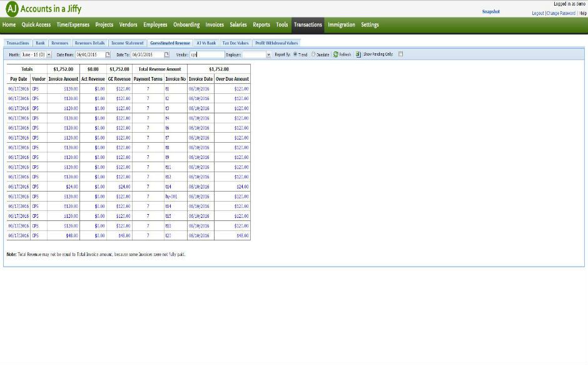Click the Invoice Amount column header
Viewport: 588px width, 365px height.
(x=63, y=79)
